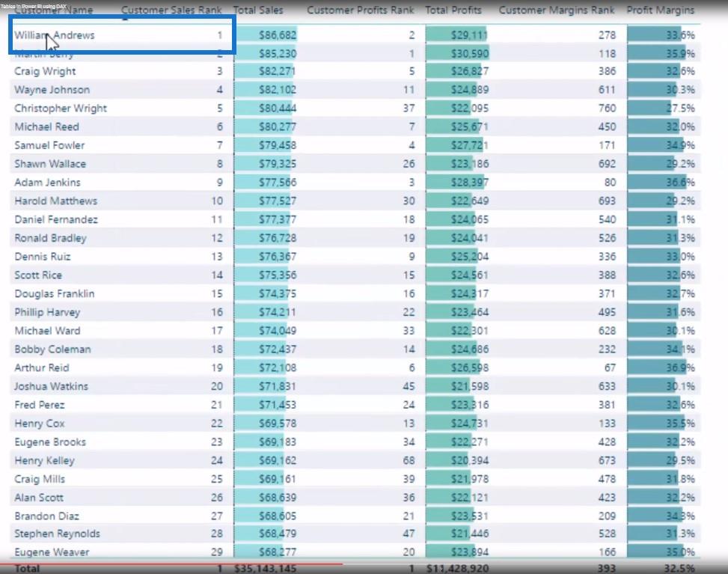
Task: Select customer Shawn Wallace
Action: click(50, 165)
